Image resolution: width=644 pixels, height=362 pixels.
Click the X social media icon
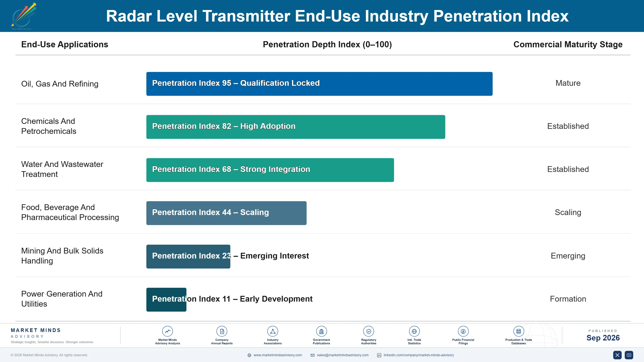(617, 355)
